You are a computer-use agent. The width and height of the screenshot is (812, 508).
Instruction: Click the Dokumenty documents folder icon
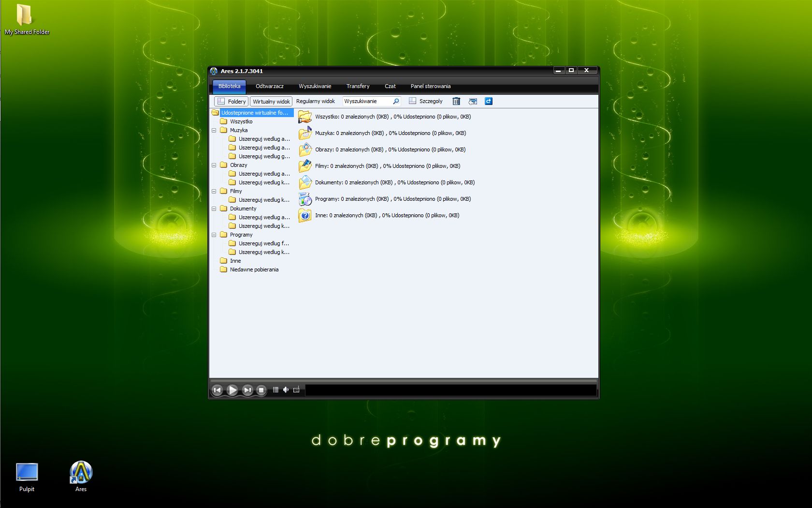coord(305,182)
